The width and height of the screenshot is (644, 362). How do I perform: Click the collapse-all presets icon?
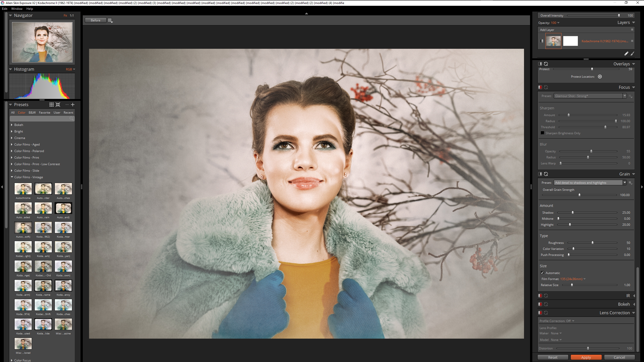(x=58, y=105)
